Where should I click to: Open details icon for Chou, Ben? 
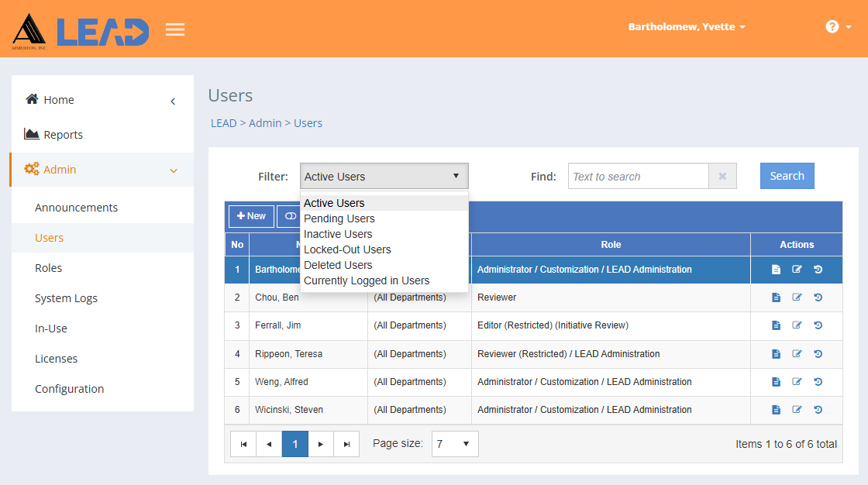click(776, 297)
